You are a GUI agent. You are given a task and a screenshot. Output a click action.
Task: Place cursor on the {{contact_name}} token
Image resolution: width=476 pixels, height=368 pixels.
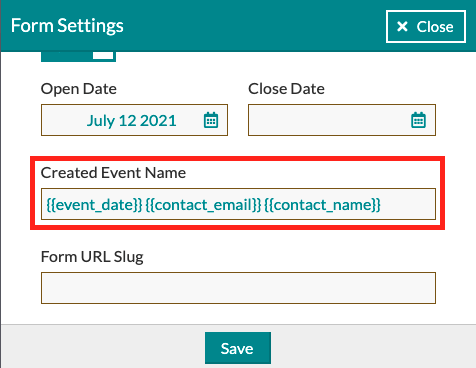(x=322, y=205)
